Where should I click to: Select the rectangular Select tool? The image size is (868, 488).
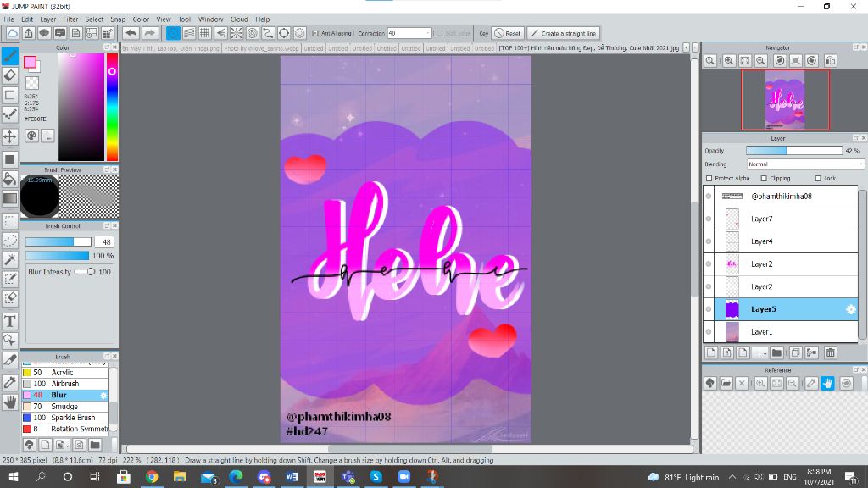click(10, 221)
